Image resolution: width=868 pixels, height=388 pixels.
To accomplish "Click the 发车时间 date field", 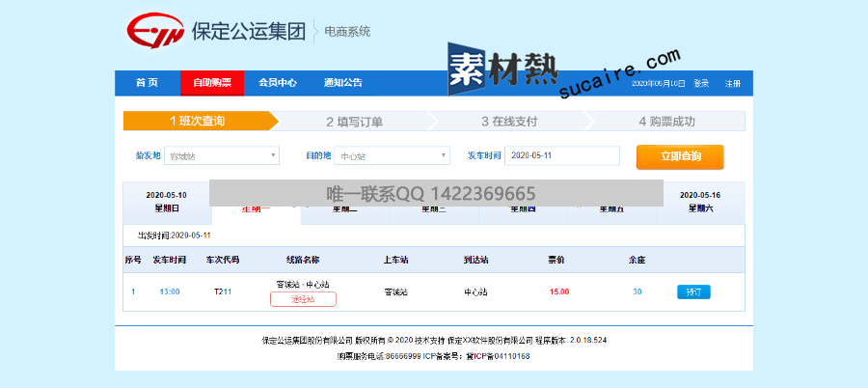I will click(562, 155).
